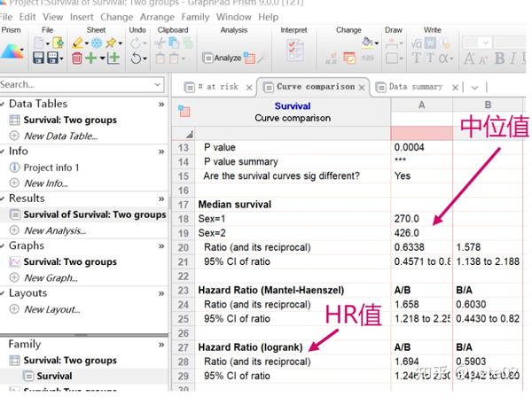This screenshot has height=397, width=532.
Task: Expand the Results section chevrons
Action: click(x=161, y=198)
